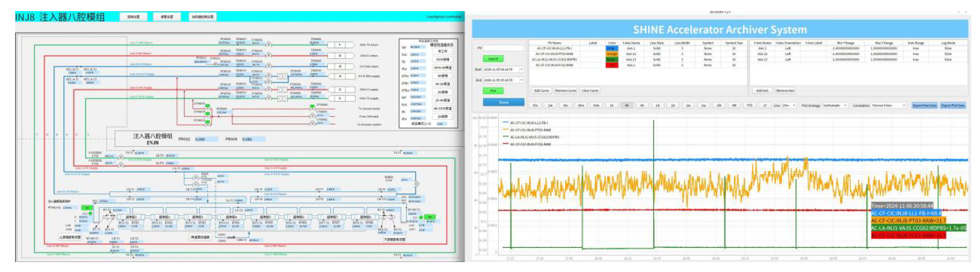Click the green Search button
Screen dimensions: 980x272
(493, 59)
